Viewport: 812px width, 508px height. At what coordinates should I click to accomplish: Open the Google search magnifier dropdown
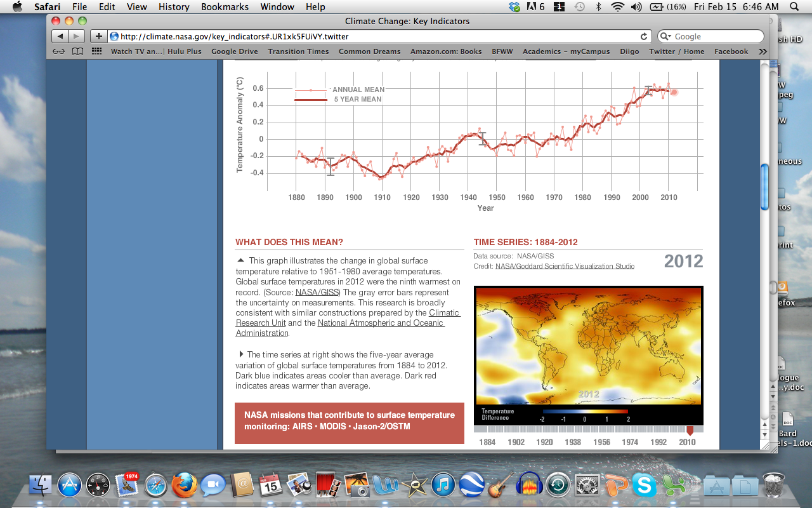click(665, 37)
